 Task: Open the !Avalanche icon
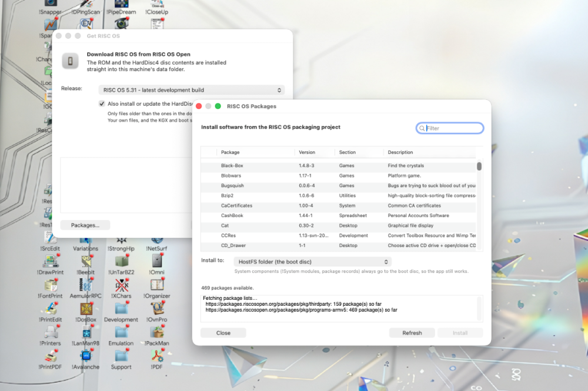point(86,356)
